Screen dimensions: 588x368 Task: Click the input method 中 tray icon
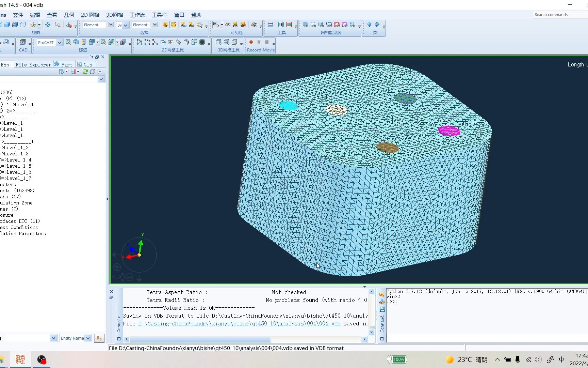click(562, 359)
